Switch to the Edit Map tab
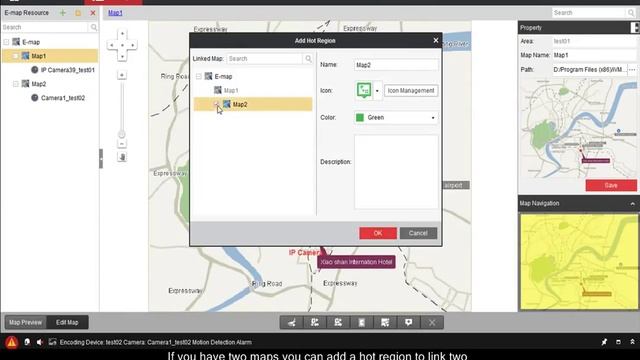This screenshot has width=640, height=360. pyautogui.click(x=67, y=322)
